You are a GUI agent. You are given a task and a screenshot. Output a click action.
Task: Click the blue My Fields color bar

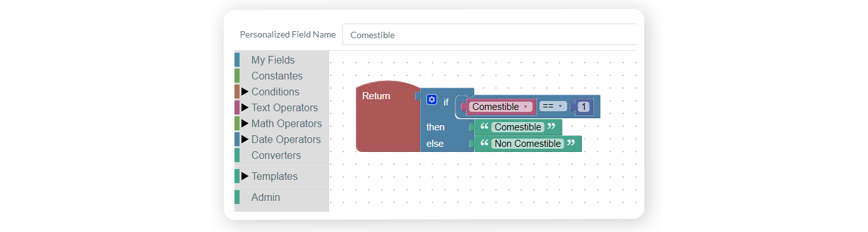[237, 60]
